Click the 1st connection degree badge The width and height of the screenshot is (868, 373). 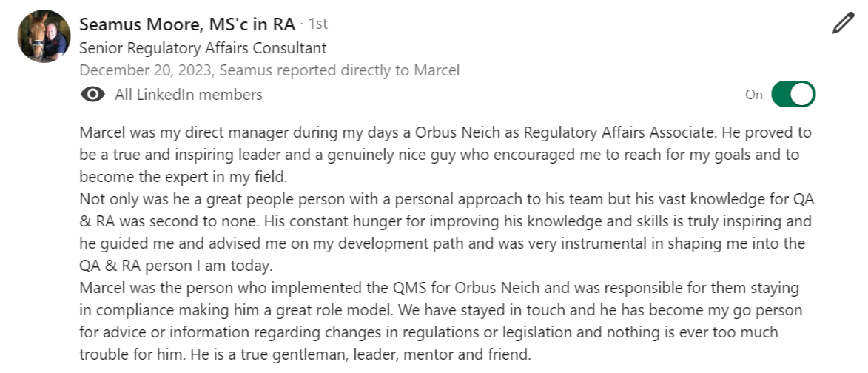(317, 24)
